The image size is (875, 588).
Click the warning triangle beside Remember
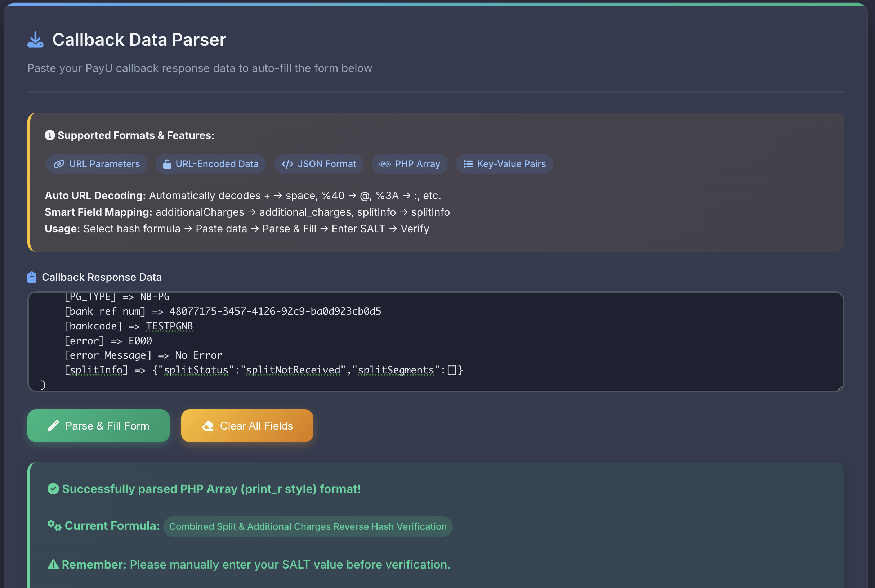pyautogui.click(x=53, y=564)
